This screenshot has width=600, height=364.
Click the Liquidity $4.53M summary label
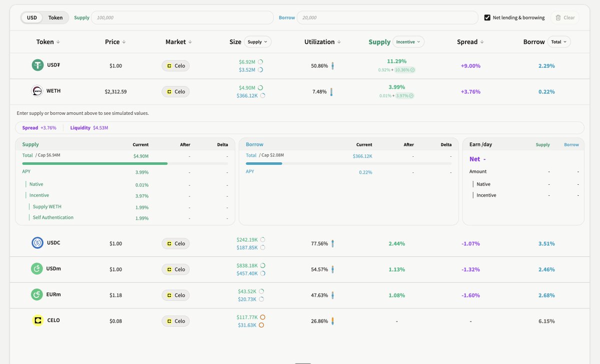coord(89,128)
